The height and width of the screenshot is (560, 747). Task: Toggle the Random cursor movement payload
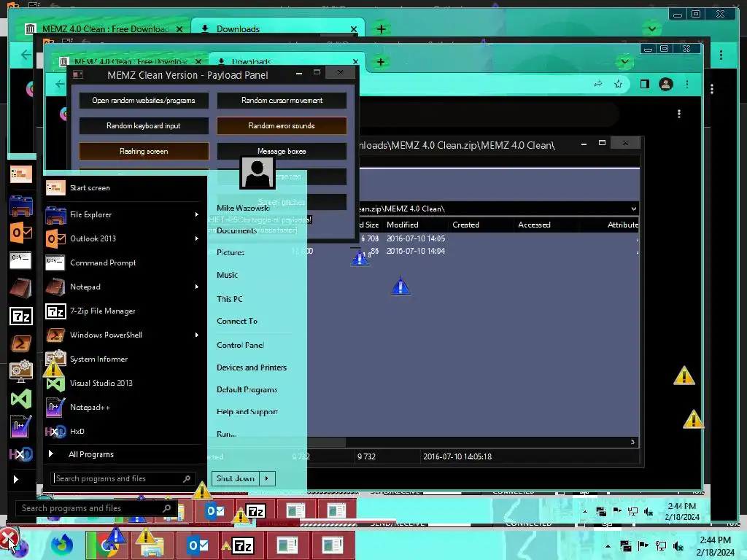(x=282, y=101)
